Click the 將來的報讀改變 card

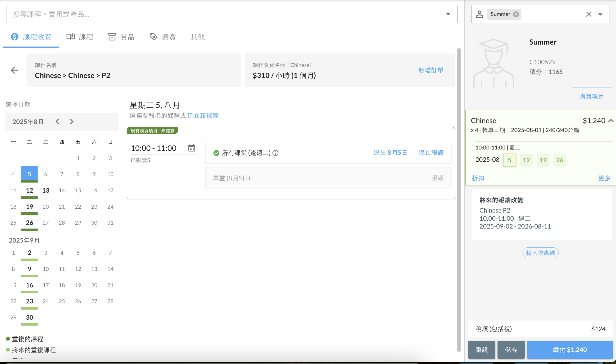click(542, 214)
